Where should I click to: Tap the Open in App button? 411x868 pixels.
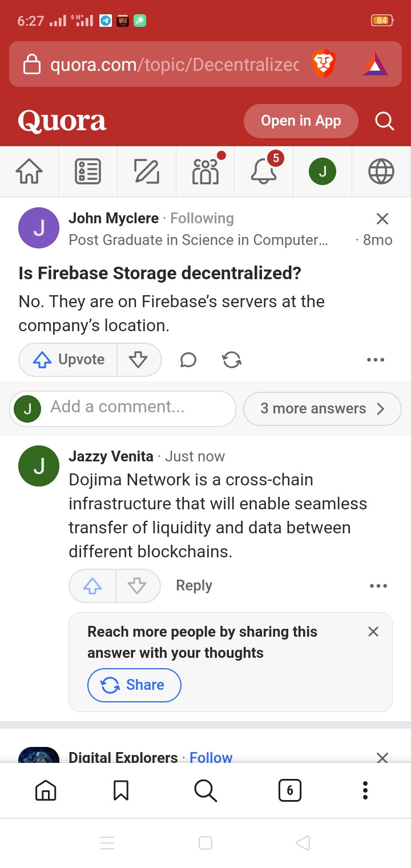[x=301, y=121]
